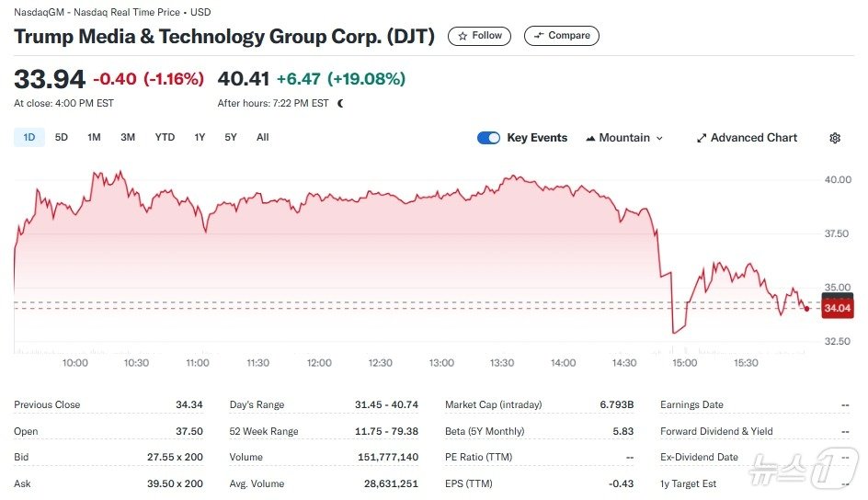Open the Advanced Chart view

(746, 138)
